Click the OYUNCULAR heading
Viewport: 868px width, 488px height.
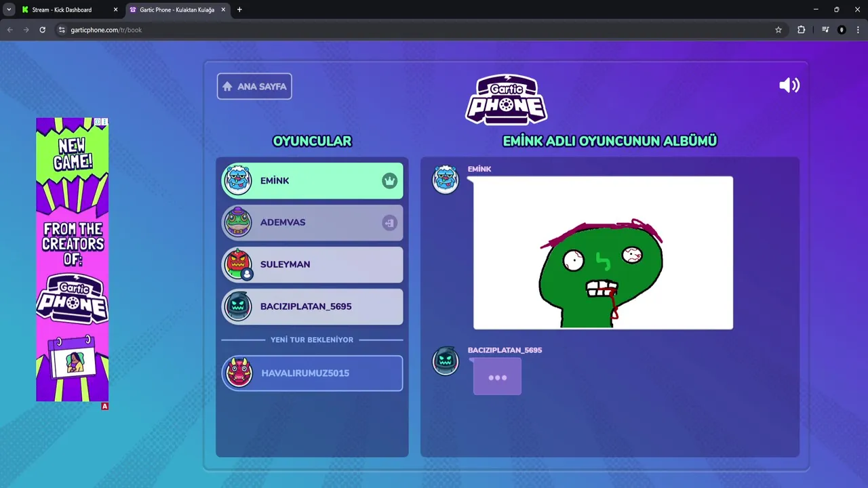(312, 141)
